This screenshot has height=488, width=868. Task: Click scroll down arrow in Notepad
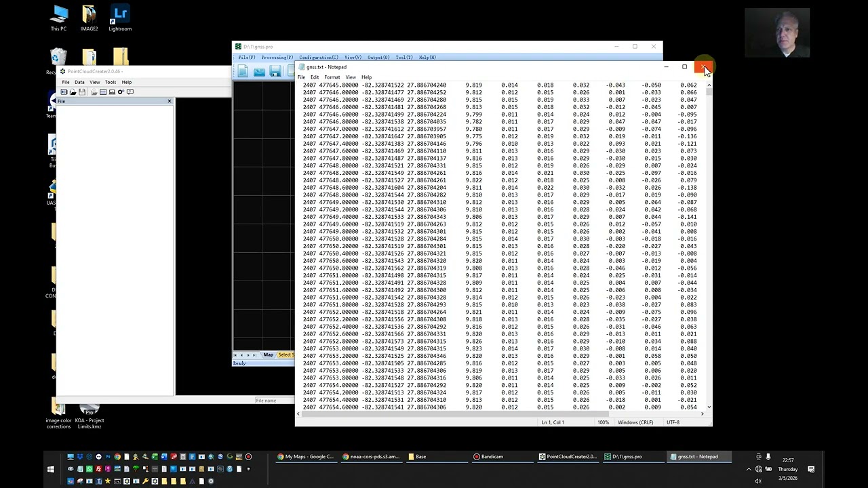point(709,408)
